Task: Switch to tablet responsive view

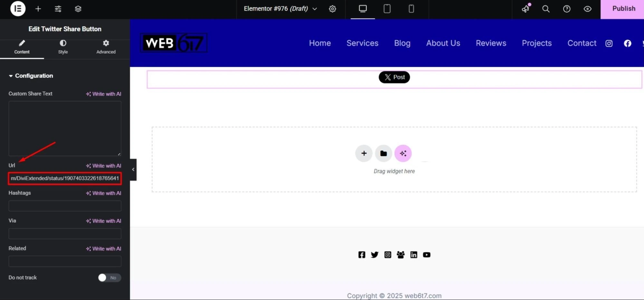Action: click(x=387, y=9)
